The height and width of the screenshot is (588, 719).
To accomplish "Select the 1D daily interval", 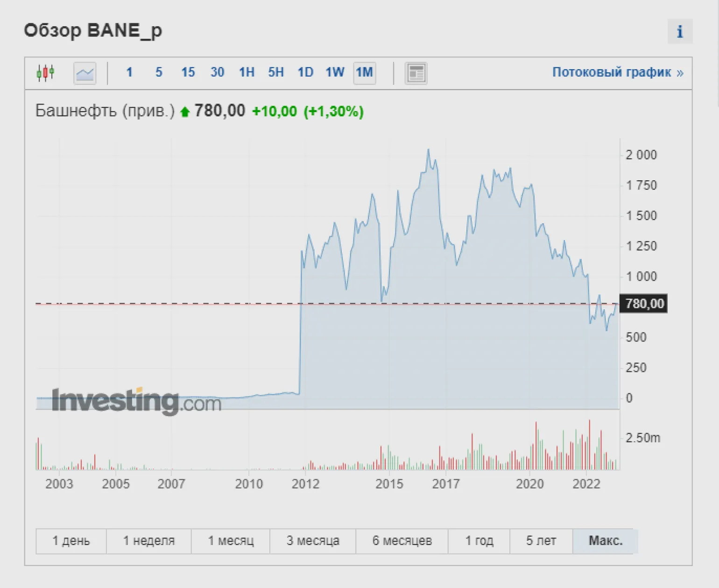I will tap(305, 72).
